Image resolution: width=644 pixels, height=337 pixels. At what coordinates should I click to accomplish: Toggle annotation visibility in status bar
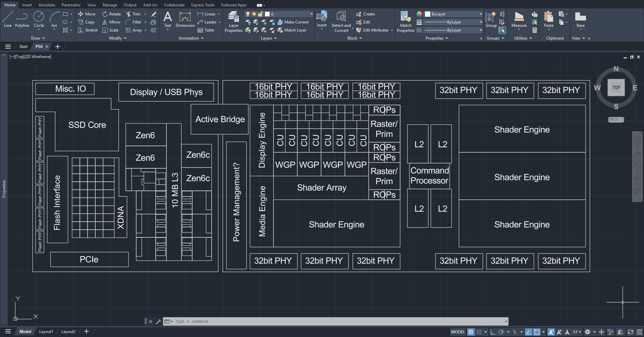point(551,332)
